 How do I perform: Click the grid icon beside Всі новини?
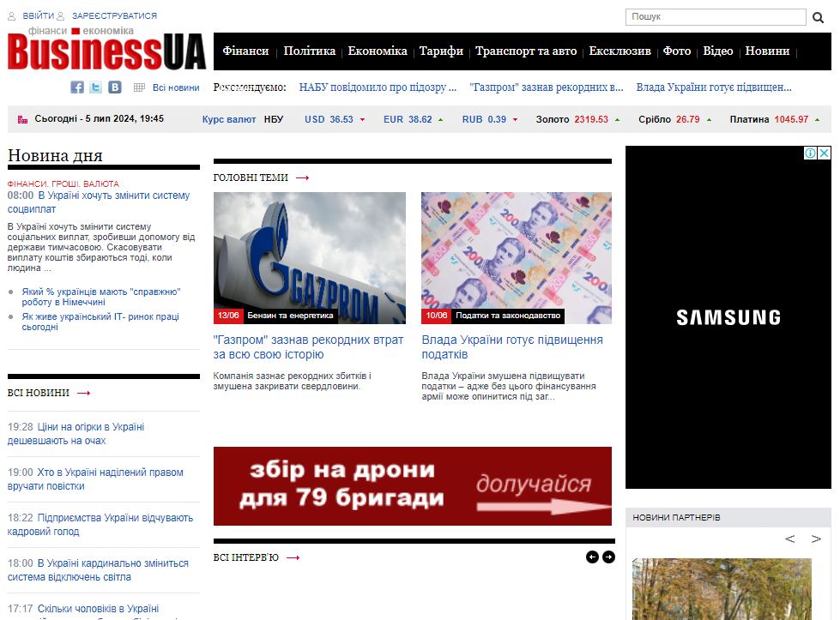pyautogui.click(x=139, y=87)
